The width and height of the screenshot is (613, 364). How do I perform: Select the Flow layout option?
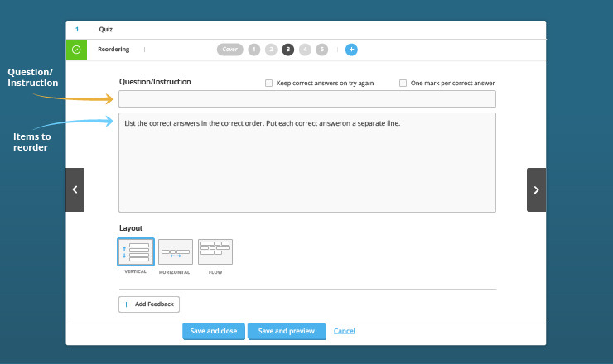[215, 252]
